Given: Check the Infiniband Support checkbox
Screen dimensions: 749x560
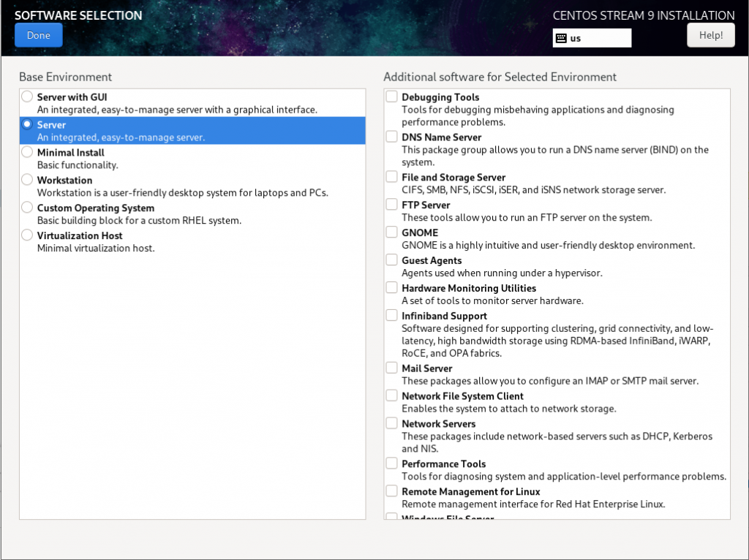Looking at the screenshot, I should pyautogui.click(x=392, y=315).
